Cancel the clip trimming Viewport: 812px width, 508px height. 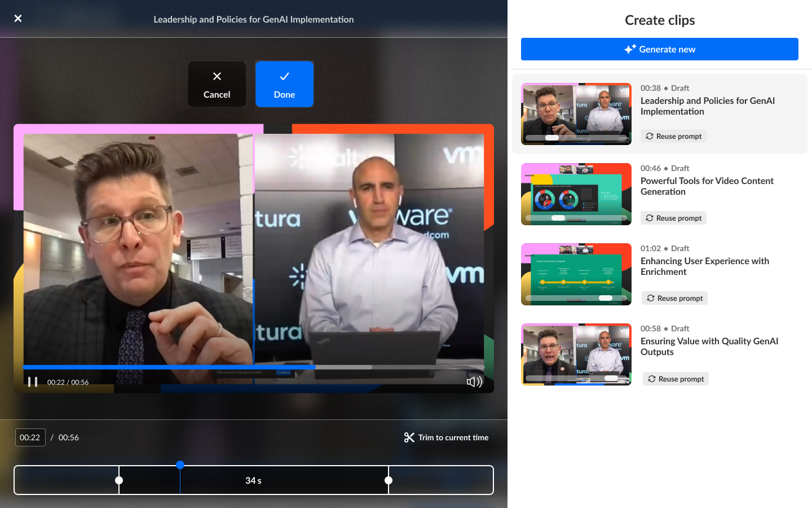point(217,84)
